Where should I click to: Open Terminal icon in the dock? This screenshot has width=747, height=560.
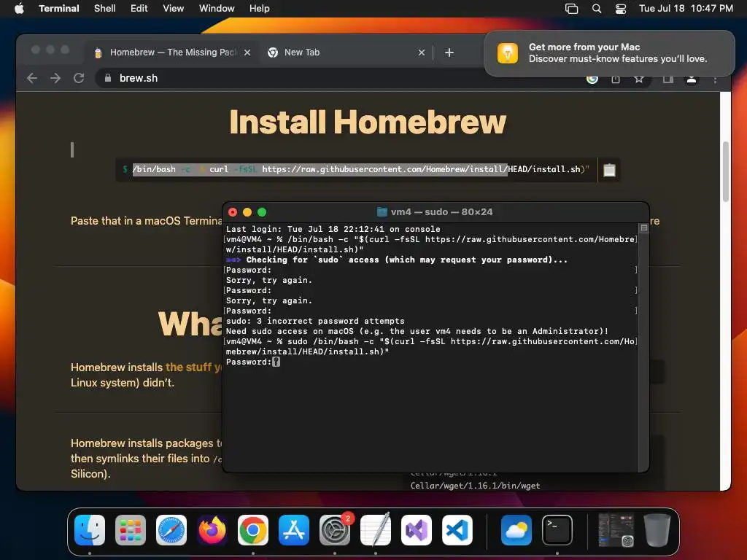point(557,529)
